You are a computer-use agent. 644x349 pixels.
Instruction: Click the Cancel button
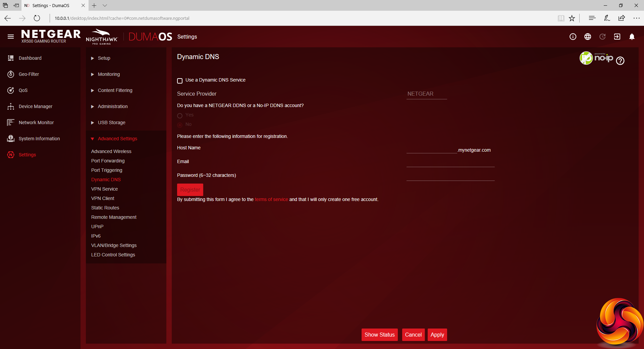tap(413, 335)
